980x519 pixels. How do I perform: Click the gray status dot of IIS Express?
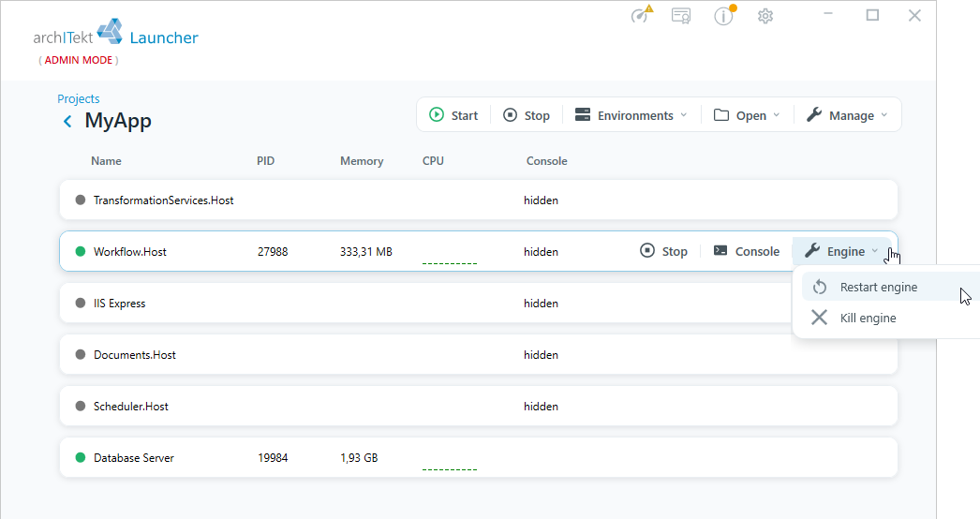(x=80, y=304)
